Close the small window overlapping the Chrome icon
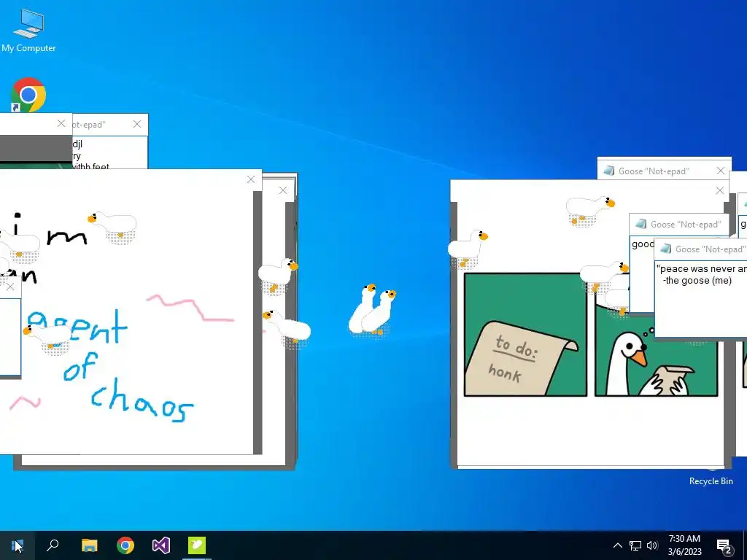 coord(61,123)
